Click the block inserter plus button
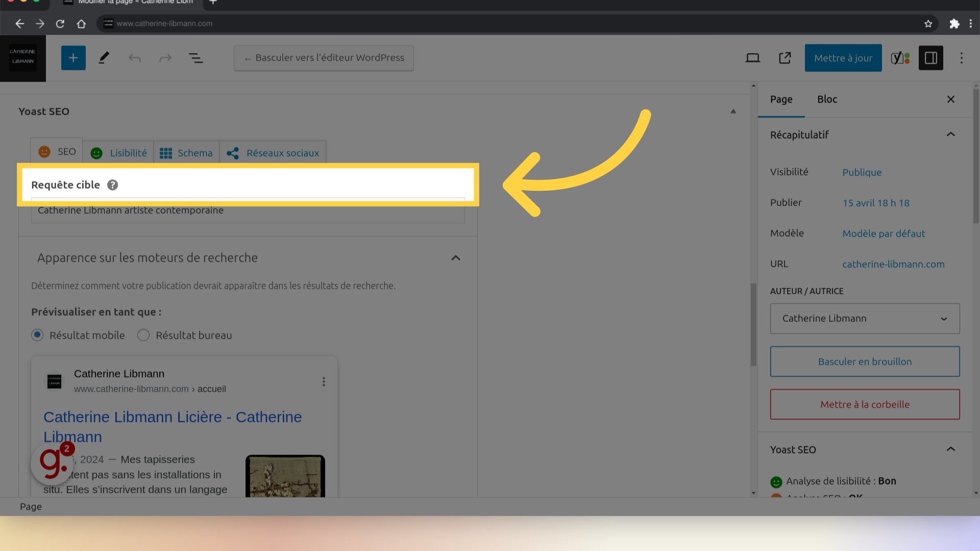Viewport: 980px width, 551px height. click(x=73, y=58)
